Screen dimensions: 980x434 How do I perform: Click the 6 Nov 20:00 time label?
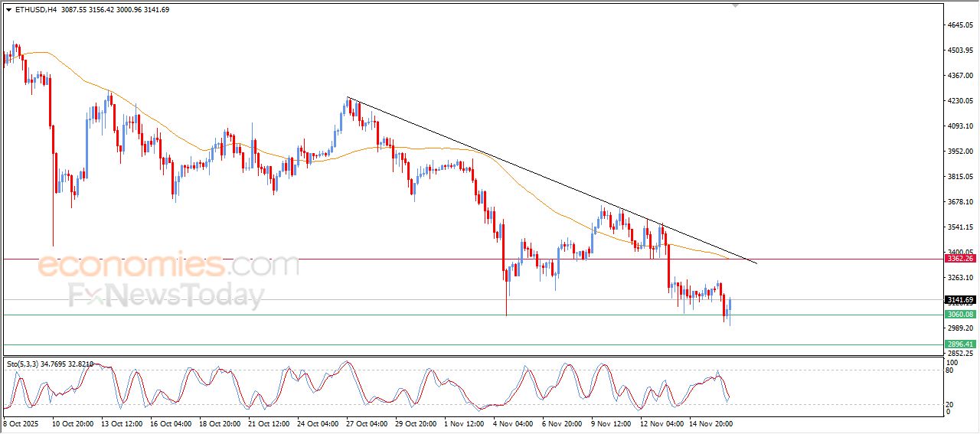coord(562,423)
